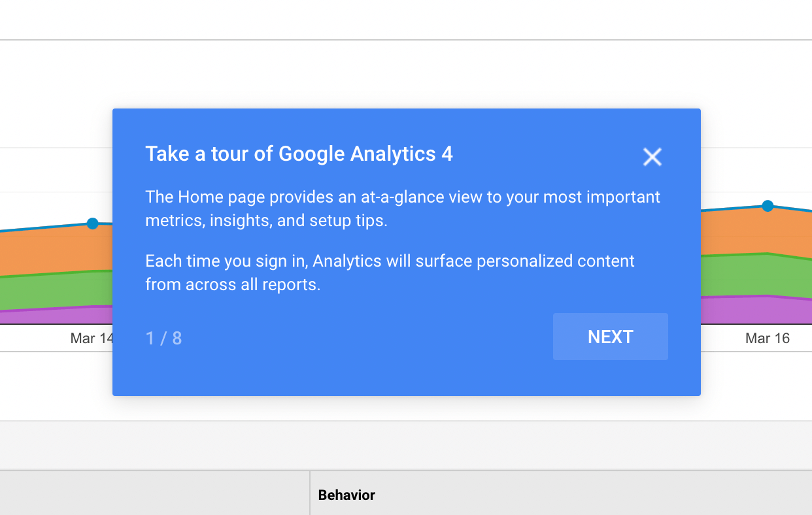The image size is (812, 515).
Task: Click the Mar 16 axis label
Action: click(768, 338)
